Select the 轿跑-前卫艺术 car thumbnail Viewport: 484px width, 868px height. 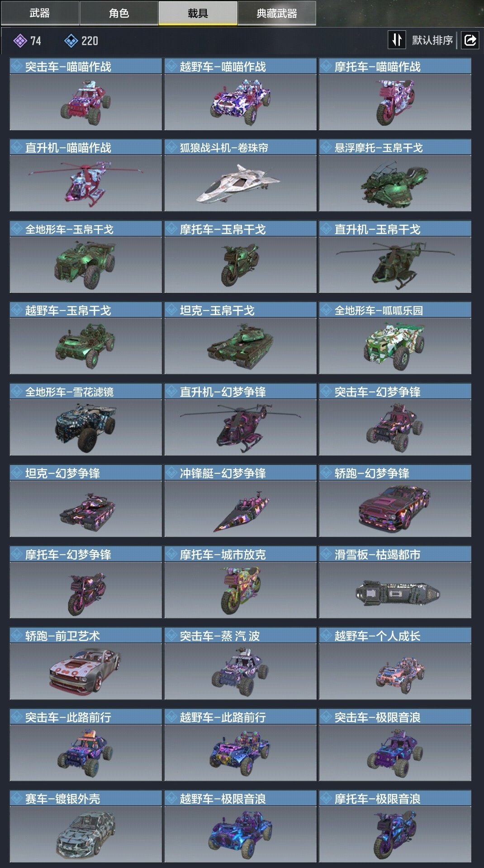85,671
